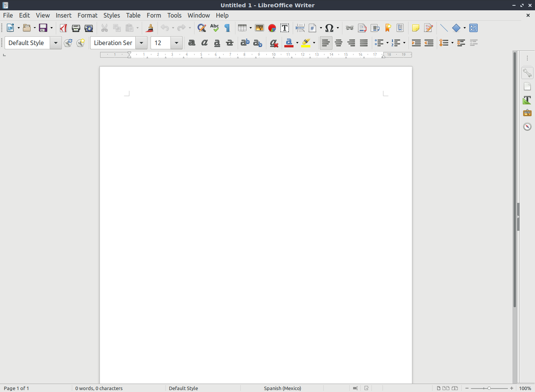Viewport: 535px width, 392px height.
Task: Apply subscript formatting
Action: click(258, 43)
